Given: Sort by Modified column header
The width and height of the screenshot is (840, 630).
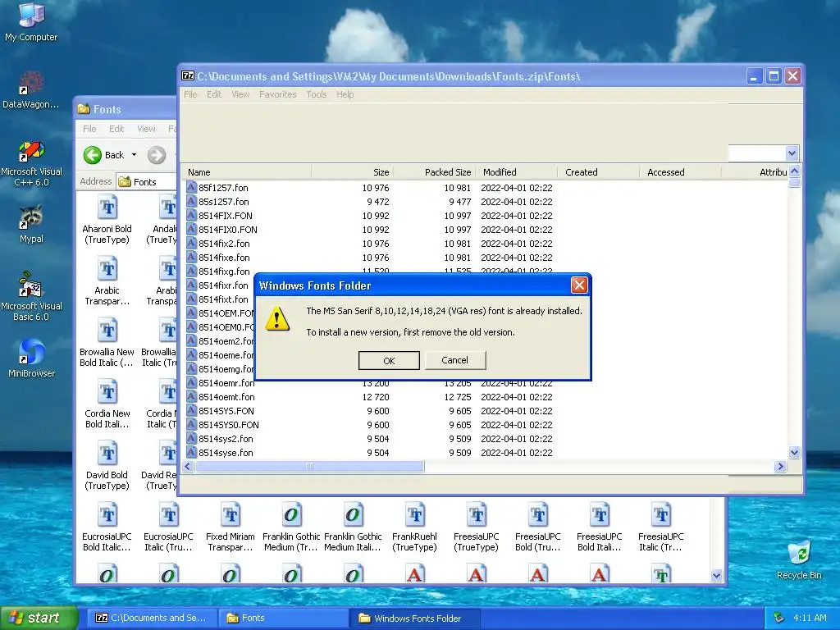Looking at the screenshot, I should coord(517,172).
